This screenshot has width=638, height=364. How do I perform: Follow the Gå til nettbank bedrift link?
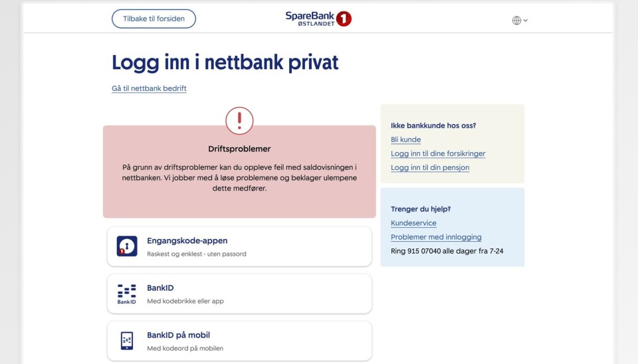[x=149, y=88]
